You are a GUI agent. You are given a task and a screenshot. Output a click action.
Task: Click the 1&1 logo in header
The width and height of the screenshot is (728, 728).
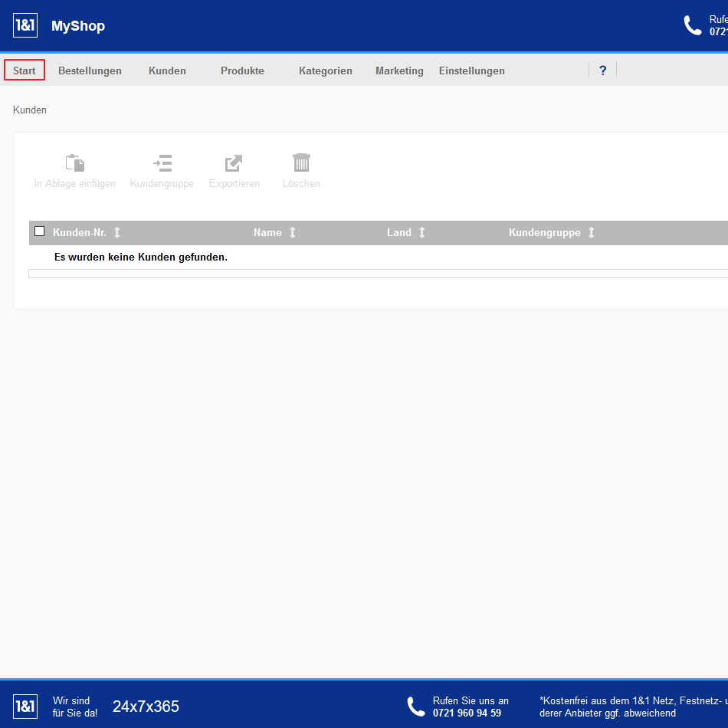25,25
